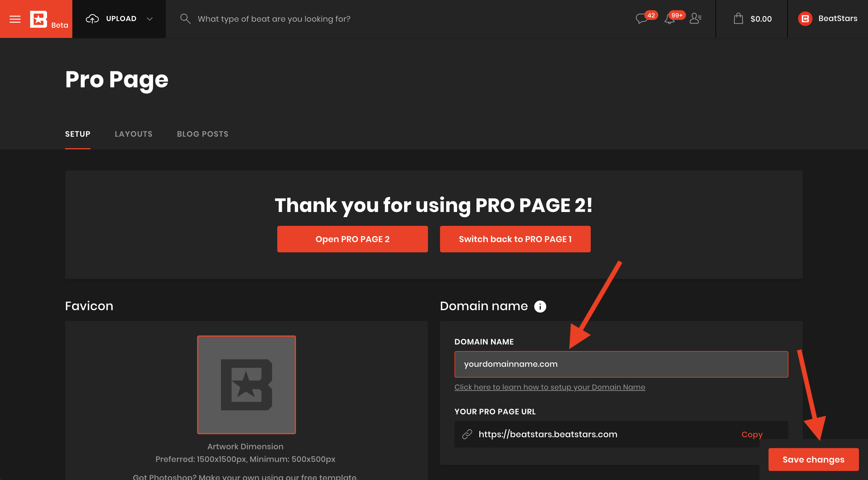Click the upload icon
The image size is (868, 480).
(92, 18)
